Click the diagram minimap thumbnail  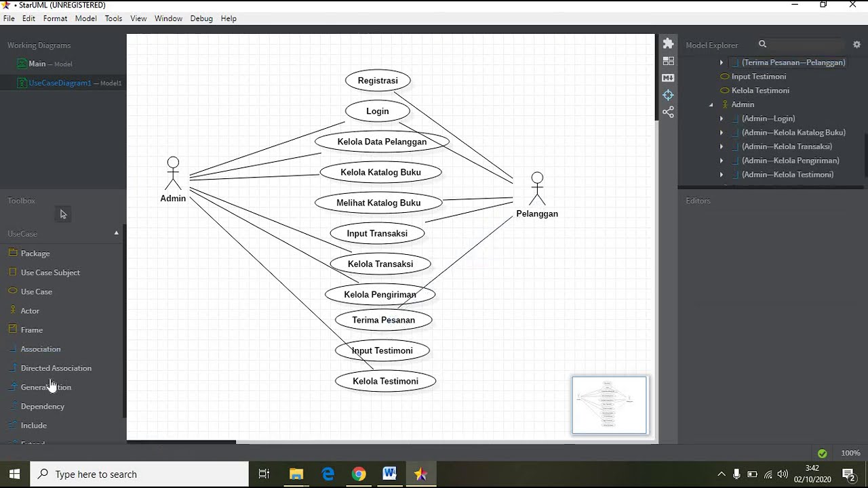[x=610, y=405]
